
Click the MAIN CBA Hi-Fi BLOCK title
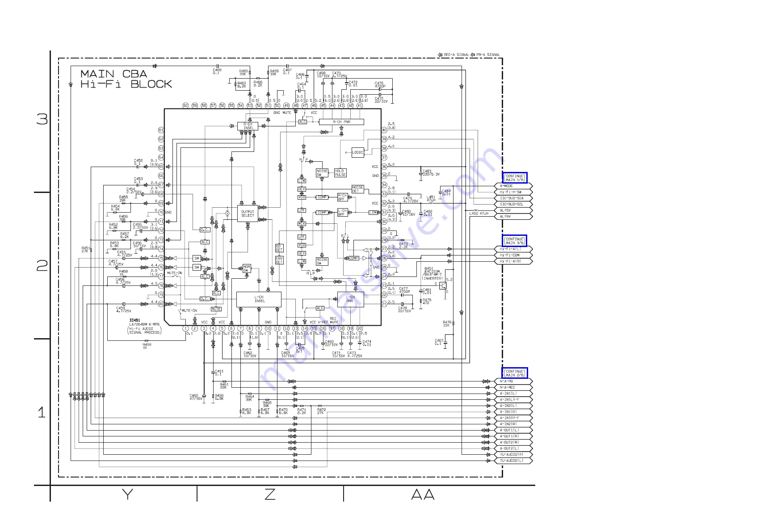pyautogui.click(x=126, y=79)
